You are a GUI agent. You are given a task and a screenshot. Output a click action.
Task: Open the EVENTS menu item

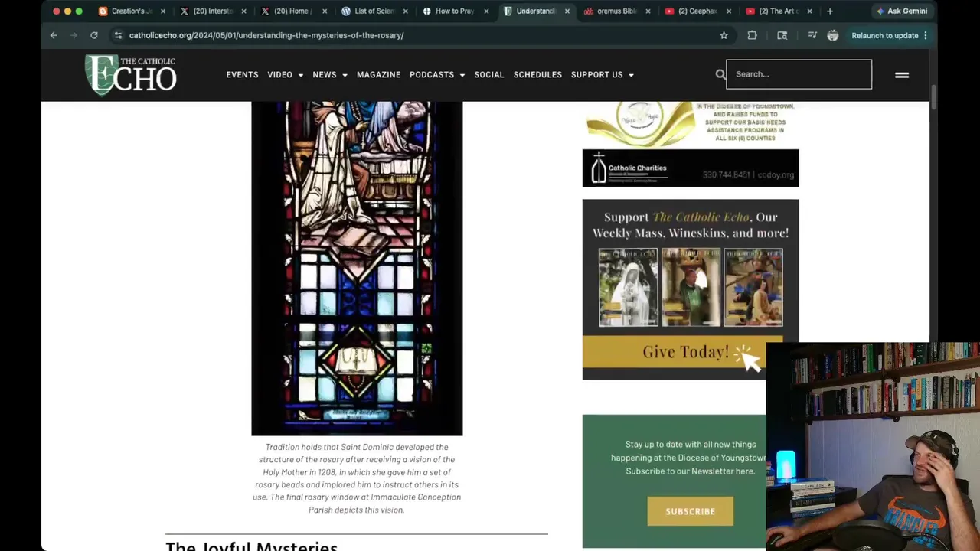pos(242,75)
